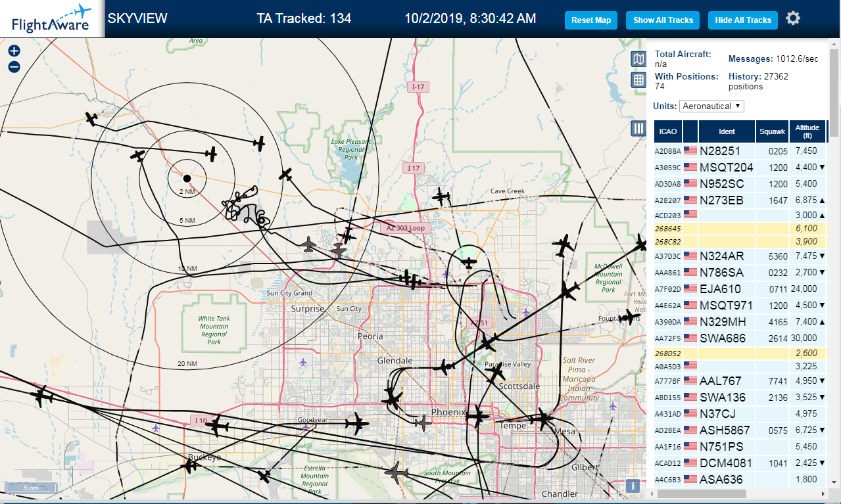841x504 pixels.
Task: Click the column selector bars icon
Action: point(638,128)
